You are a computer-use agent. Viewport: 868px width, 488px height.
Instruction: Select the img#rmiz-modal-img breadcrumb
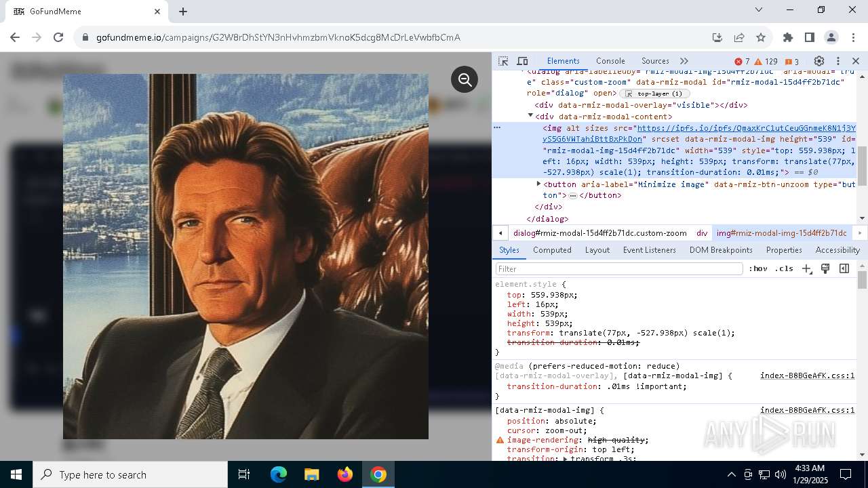click(x=781, y=233)
